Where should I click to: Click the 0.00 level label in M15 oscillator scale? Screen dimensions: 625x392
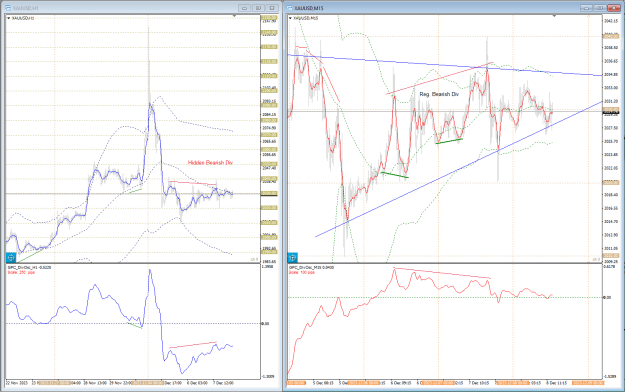tap(607, 297)
